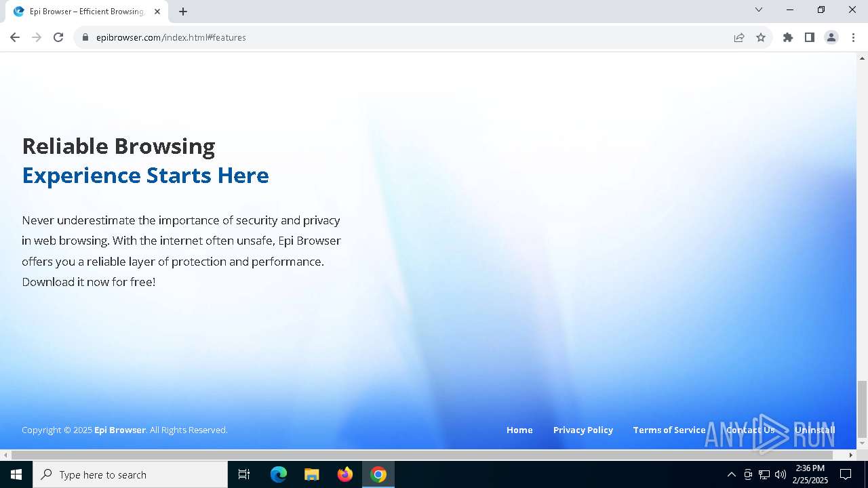Screen dimensions: 868x488
Task: Open File Explorer from taskbar
Action: click(x=311, y=474)
